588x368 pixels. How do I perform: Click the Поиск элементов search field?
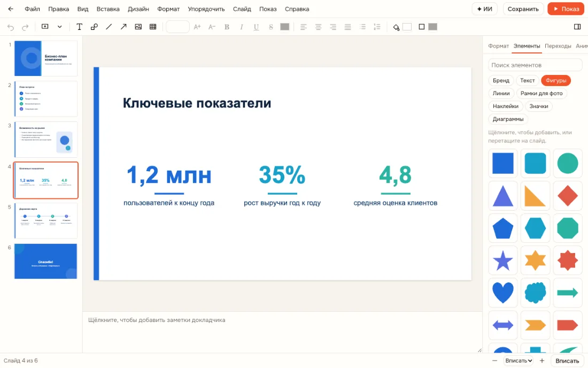pyautogui.click(x=535, y=65)
